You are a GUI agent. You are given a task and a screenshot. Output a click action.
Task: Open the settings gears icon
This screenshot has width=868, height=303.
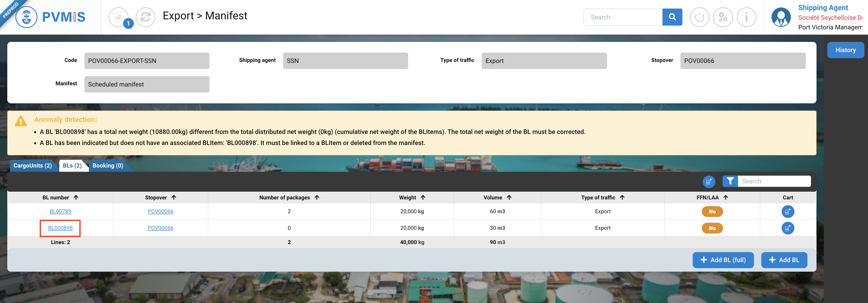723,17
